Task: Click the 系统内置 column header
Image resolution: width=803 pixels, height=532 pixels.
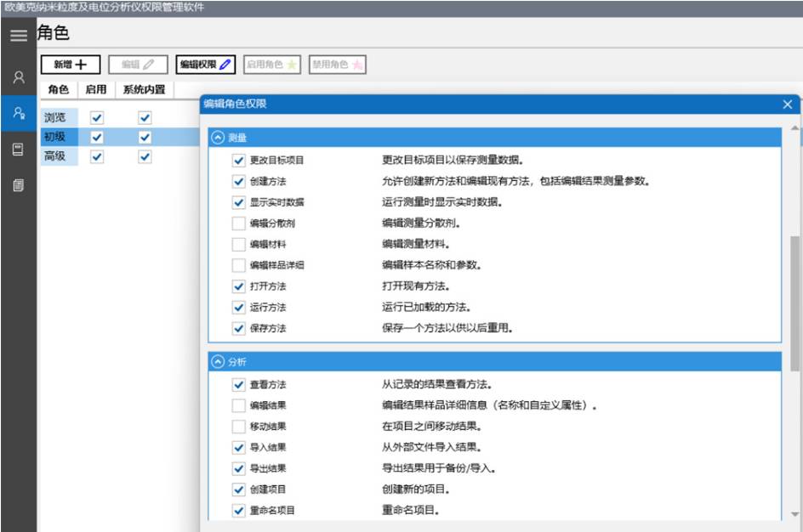Action: (145, 89)
